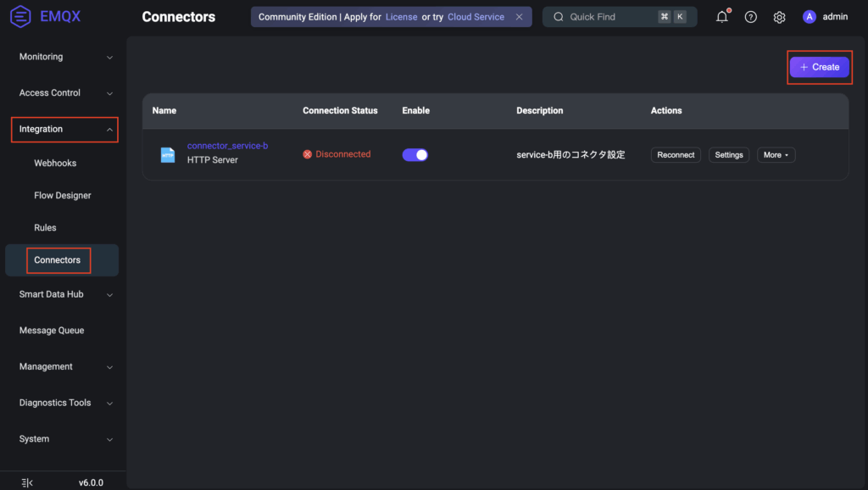Go to Webhooks in sidebar
868x490 pixels.
pyautogui.click(x=55, y=163)
